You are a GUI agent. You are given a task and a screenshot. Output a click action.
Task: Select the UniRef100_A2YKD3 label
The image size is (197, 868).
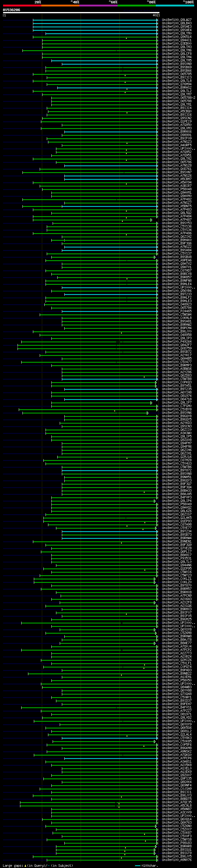click(x=176, y=423)
